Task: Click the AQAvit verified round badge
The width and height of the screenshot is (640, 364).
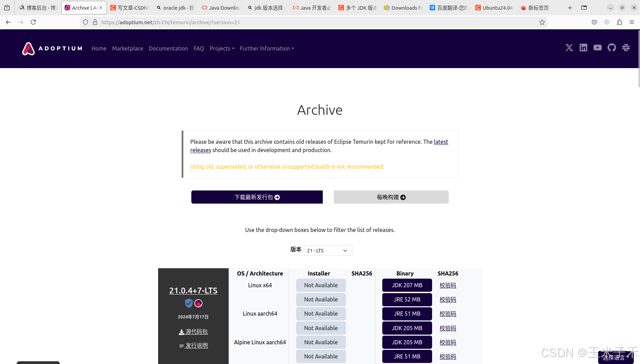Action: [x=198, y=303]
